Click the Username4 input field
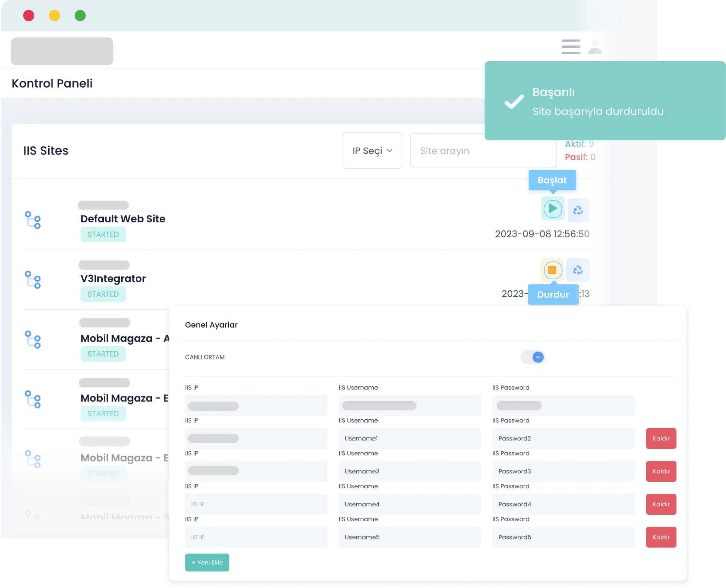Viewport: 726px width, 588px height. tap(410, 505)
